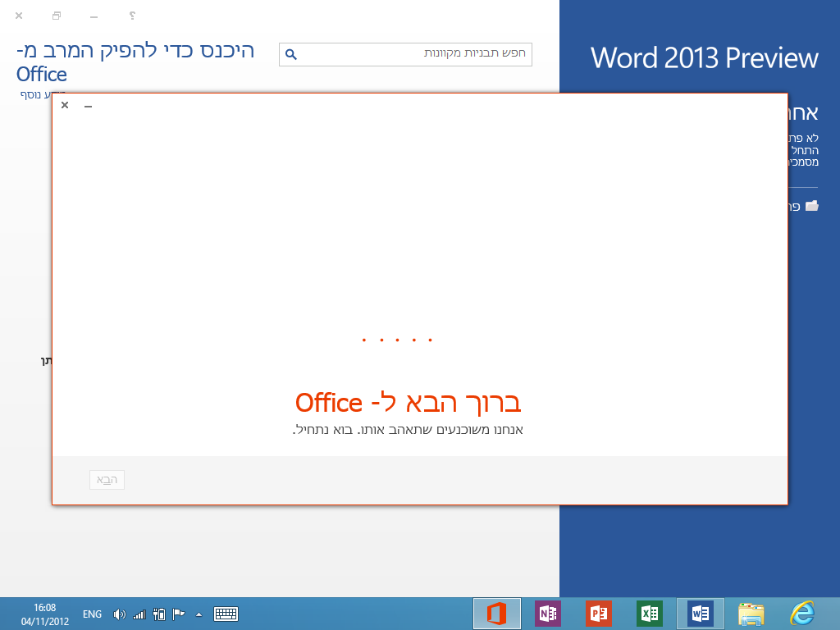Click the sign-in heading mentioning Office
Image resolution: width=840 pixels, height=630 pixels.
[135, 62]
